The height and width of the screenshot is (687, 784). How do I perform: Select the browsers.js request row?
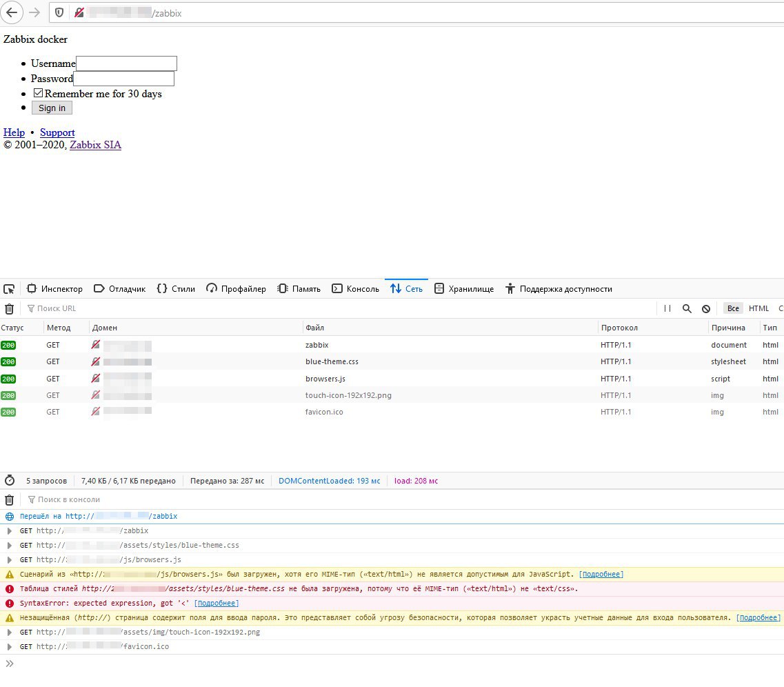click(392, 379)
